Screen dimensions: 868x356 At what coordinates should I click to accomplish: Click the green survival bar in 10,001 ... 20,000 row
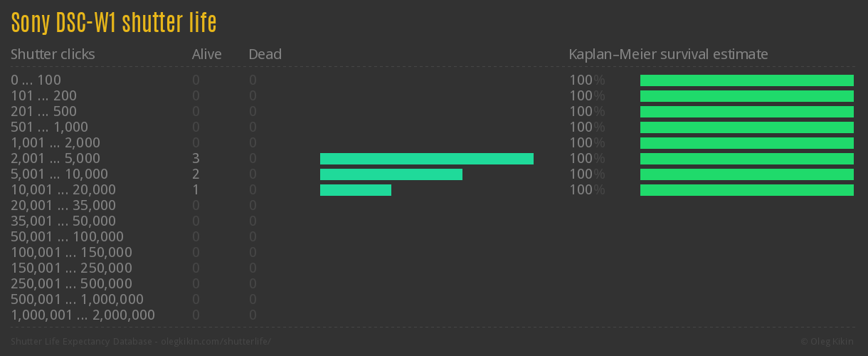[747, 190]
